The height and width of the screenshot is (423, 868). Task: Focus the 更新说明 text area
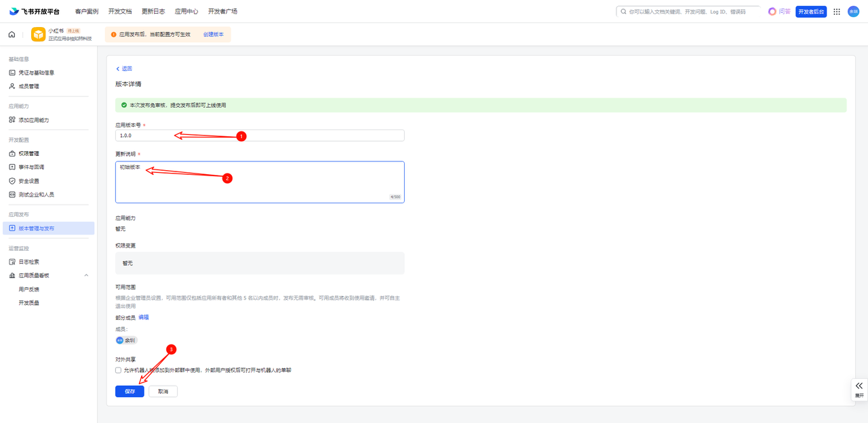(260, 182)
